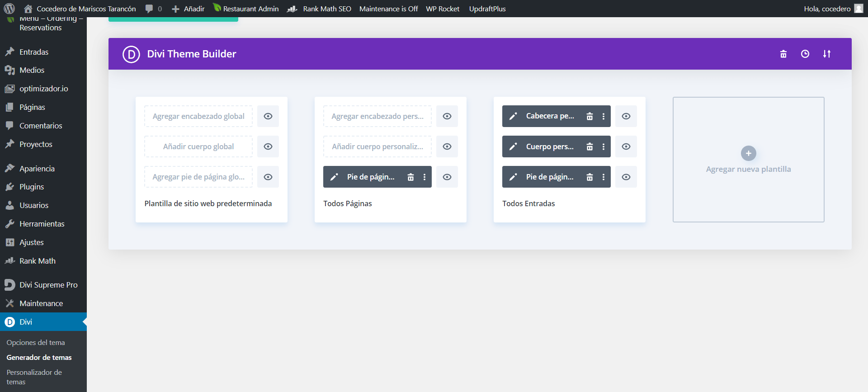Toggle visibility of global body in default template
Image resolution: width=868 pixels, height=392 pixels.
268,146
